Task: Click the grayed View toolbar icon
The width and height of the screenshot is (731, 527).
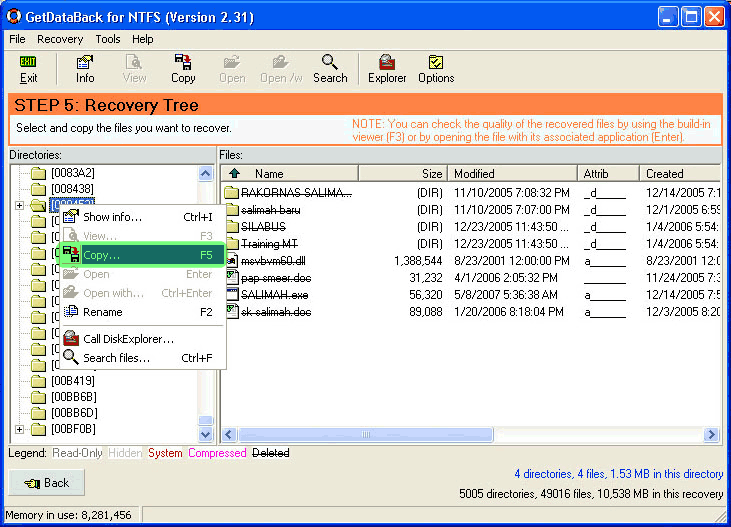Action: [x=134, y=69]
